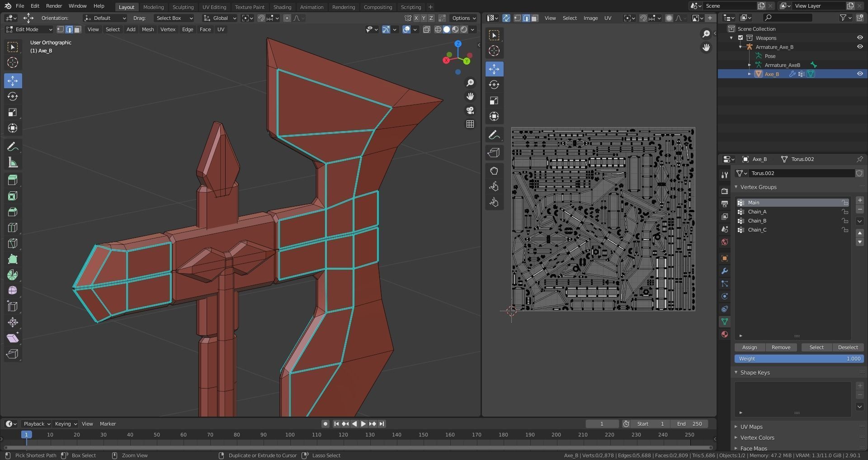
Task: Jump to timeline end frame button
Action: [382, 424]
